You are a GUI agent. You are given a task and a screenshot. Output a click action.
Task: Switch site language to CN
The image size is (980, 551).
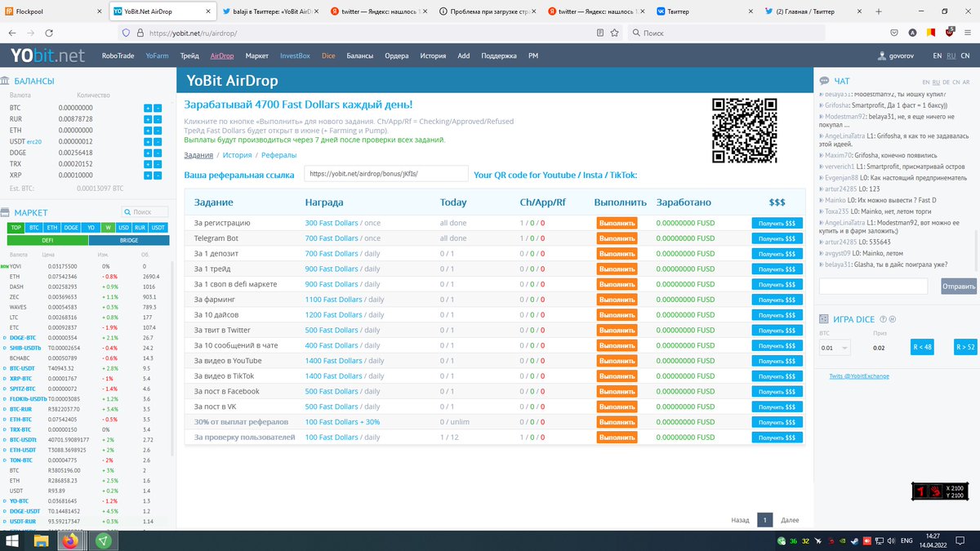[965, 56]
